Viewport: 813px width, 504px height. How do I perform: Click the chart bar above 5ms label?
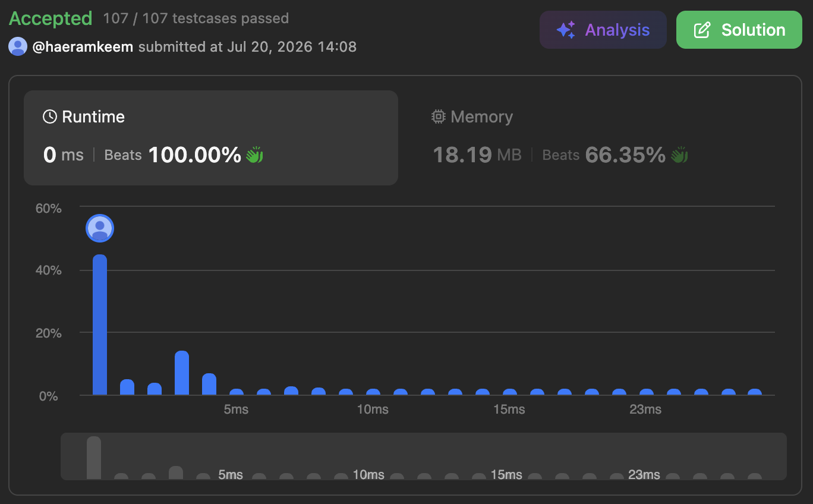[x=237, y=392]
